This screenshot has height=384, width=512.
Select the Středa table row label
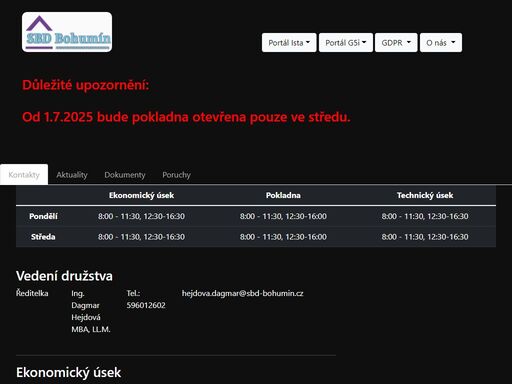tap(43, 237)
